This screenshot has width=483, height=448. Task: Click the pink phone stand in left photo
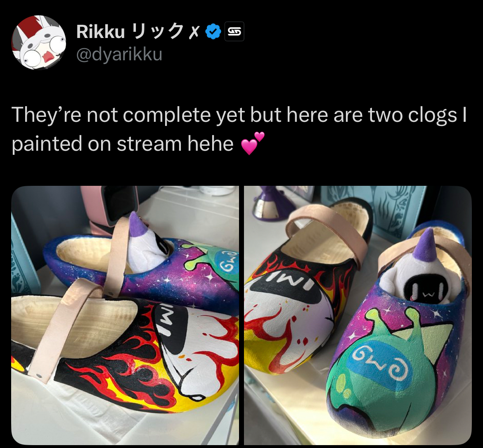click(x=109, y=209)
